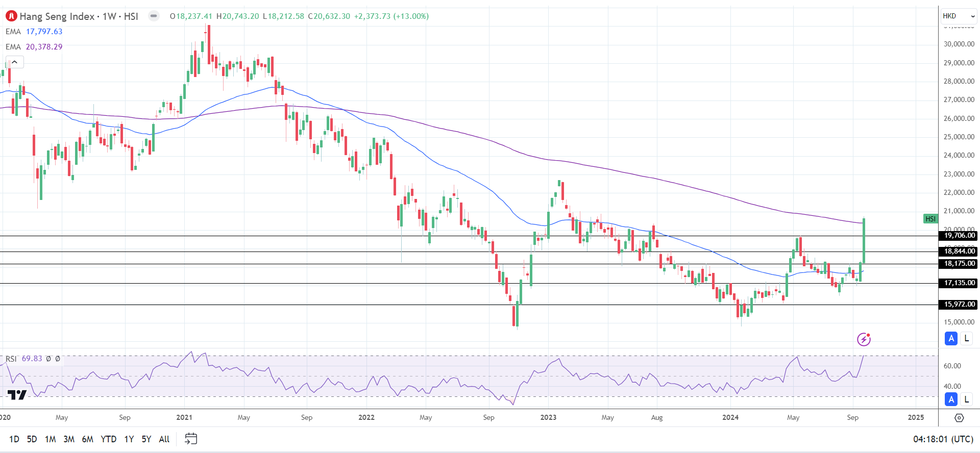Click the market status pill beside HSI

coord(154,16)
